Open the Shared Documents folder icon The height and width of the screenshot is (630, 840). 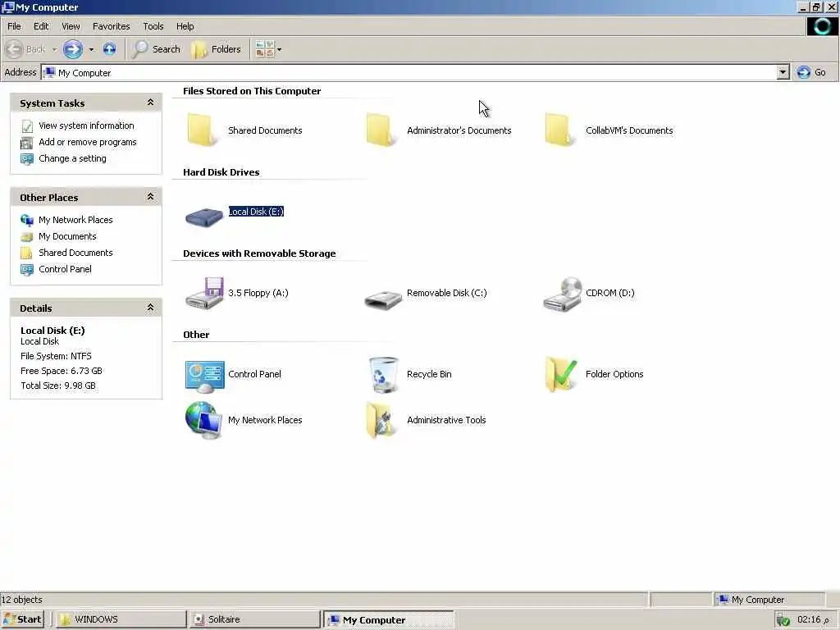tap(202, 130)
